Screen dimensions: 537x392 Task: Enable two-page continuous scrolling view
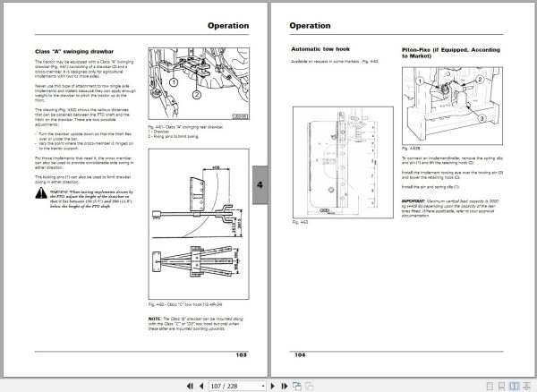(x=526, y=386)
